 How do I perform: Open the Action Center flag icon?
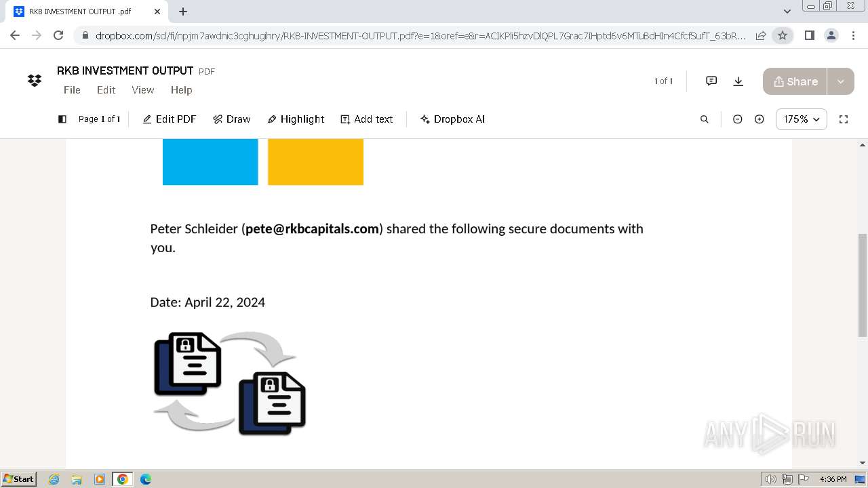click(x=802, y=479)
